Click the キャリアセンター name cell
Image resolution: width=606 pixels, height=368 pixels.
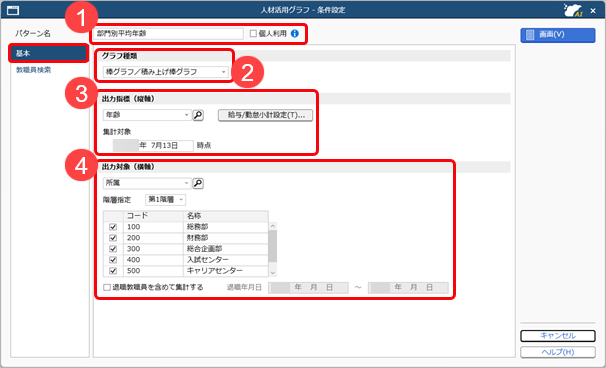point(226,271)
